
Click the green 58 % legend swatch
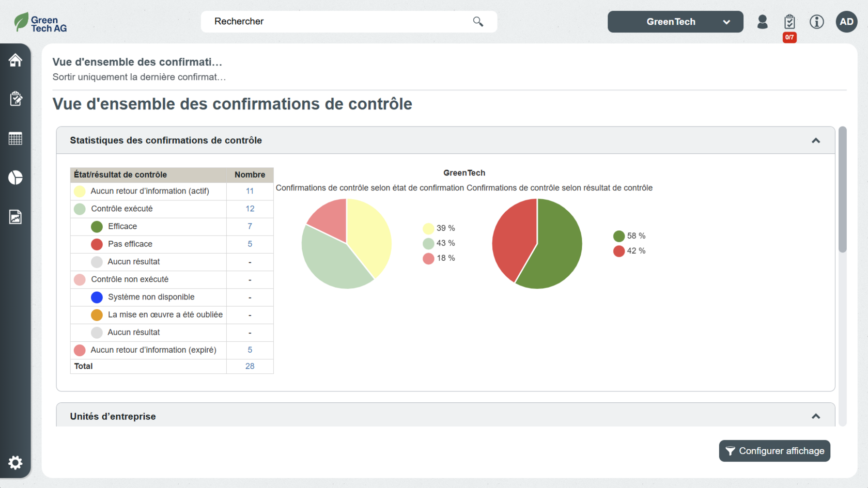[x=618, y=236]
